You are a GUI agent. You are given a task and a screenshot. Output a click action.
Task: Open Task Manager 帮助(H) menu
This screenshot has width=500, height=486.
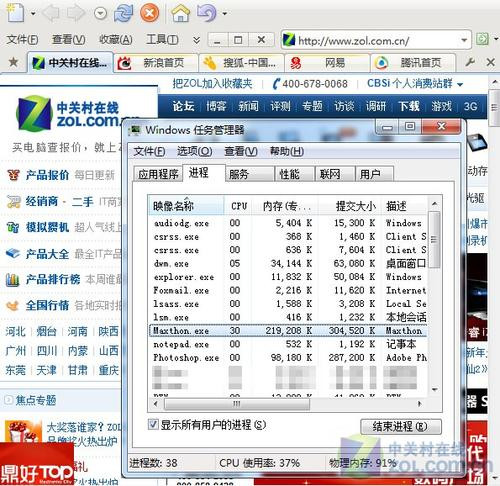click(x=287, y=151)
